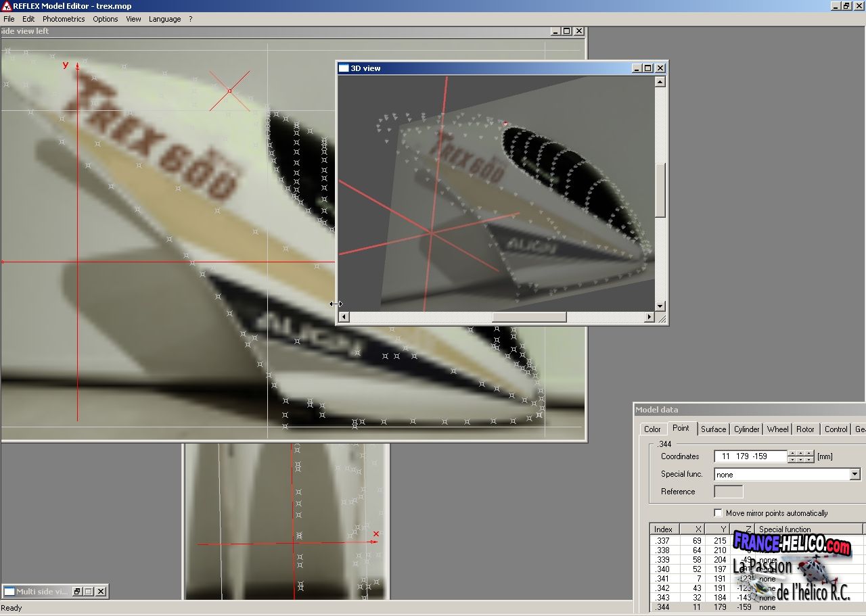Click the 3D view horizontal scrollbar thumb

point(528,317)
